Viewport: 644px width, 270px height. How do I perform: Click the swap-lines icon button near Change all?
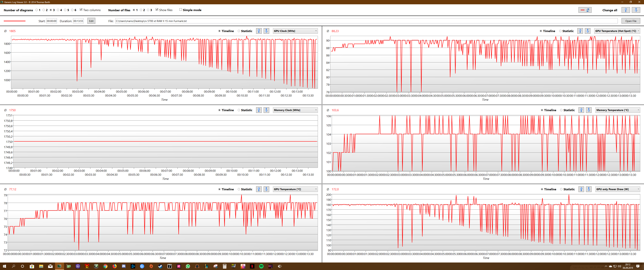click(x=585, y=10)
